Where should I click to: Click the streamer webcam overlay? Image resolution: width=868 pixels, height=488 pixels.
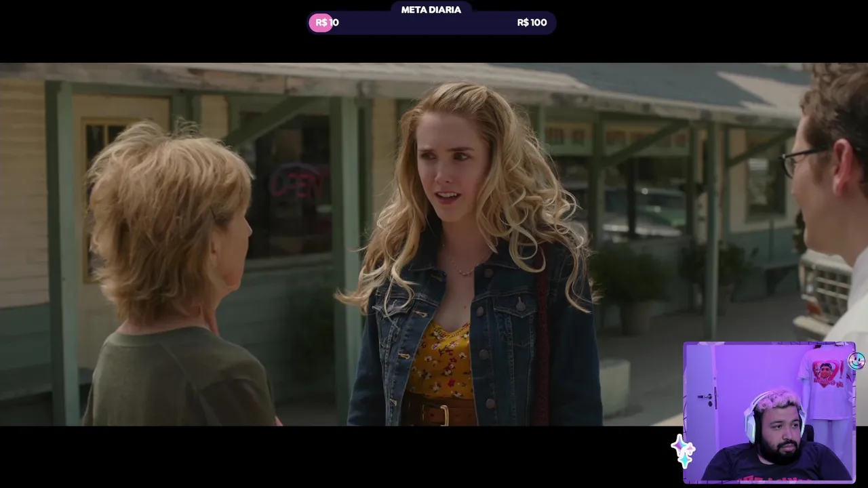[x=770, y=413]
